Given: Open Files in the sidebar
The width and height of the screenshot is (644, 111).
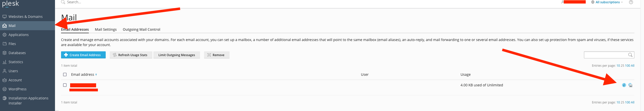Looking at the screenshot, I should pyautogui.click(x=12, y=44).
